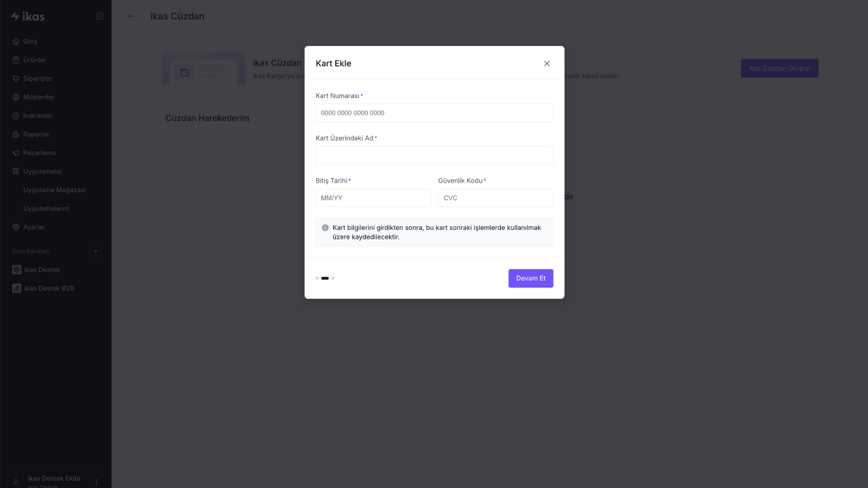Open the ikas Destek Ekibi account options
Image resolution: width=868 pixels, height=488 pixels.
[96, 482]
